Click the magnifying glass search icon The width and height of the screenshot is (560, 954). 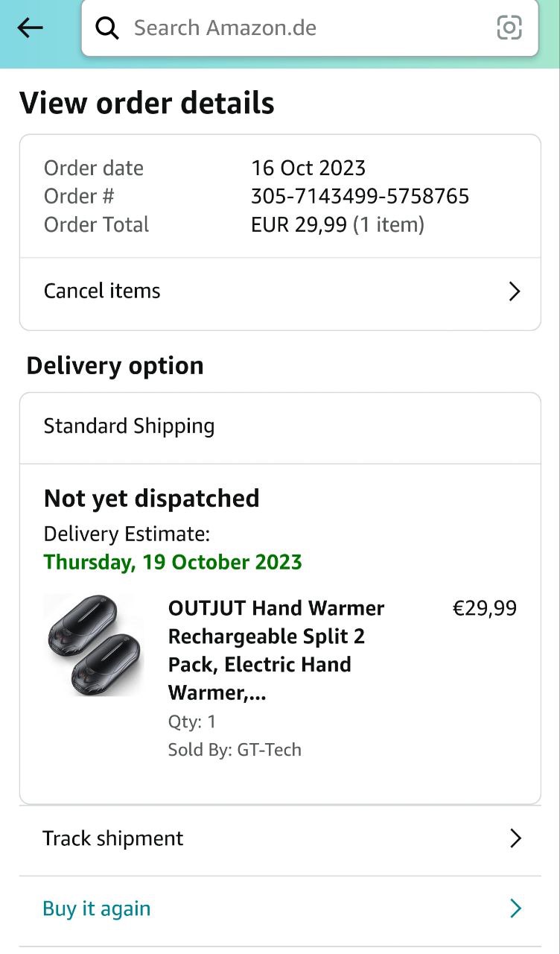107,28
